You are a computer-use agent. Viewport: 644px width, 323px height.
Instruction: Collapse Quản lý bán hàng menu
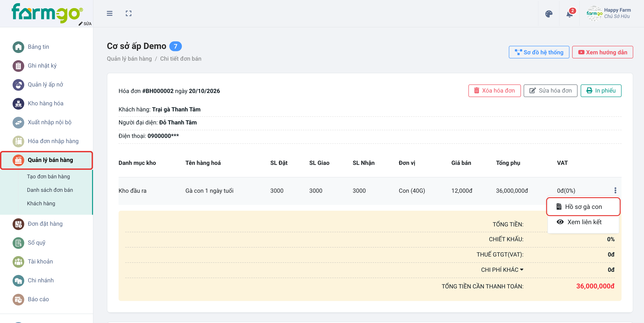point(46,160)
